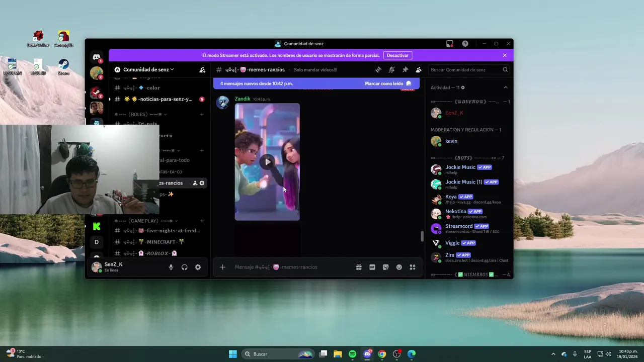Open File Explorer from the taskbar

point(338,354)
